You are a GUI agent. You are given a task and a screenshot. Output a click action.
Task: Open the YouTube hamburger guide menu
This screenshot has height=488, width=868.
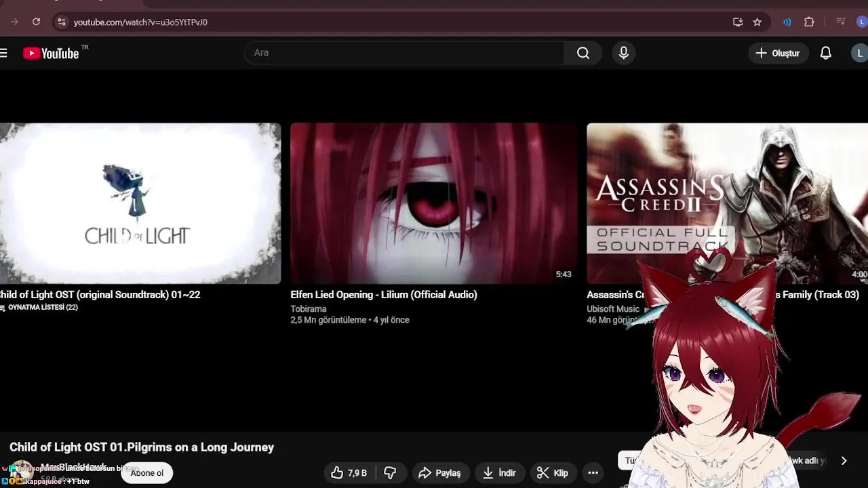click(x=3, y=53)
